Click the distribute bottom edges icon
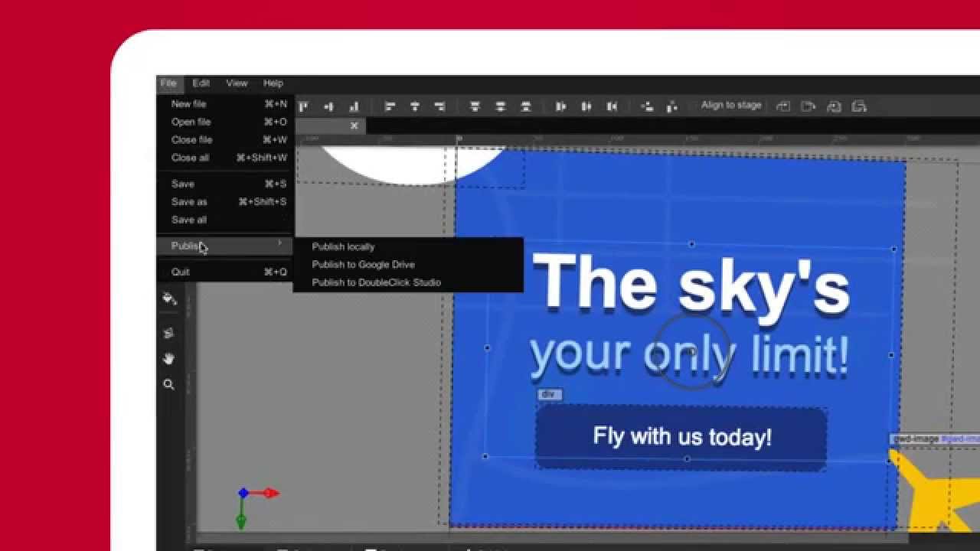This screenshot has width=980, height=551. tap(526, 106)
